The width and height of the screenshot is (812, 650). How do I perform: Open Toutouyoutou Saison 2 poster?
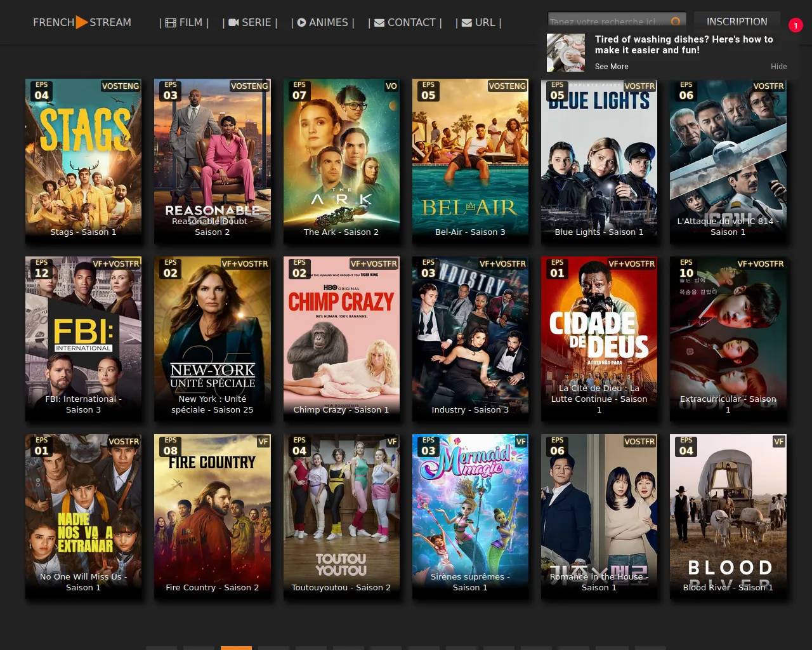341,517
